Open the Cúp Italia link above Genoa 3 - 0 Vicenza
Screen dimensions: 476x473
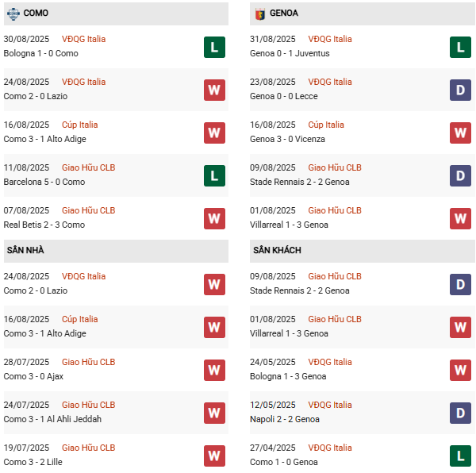326,125
